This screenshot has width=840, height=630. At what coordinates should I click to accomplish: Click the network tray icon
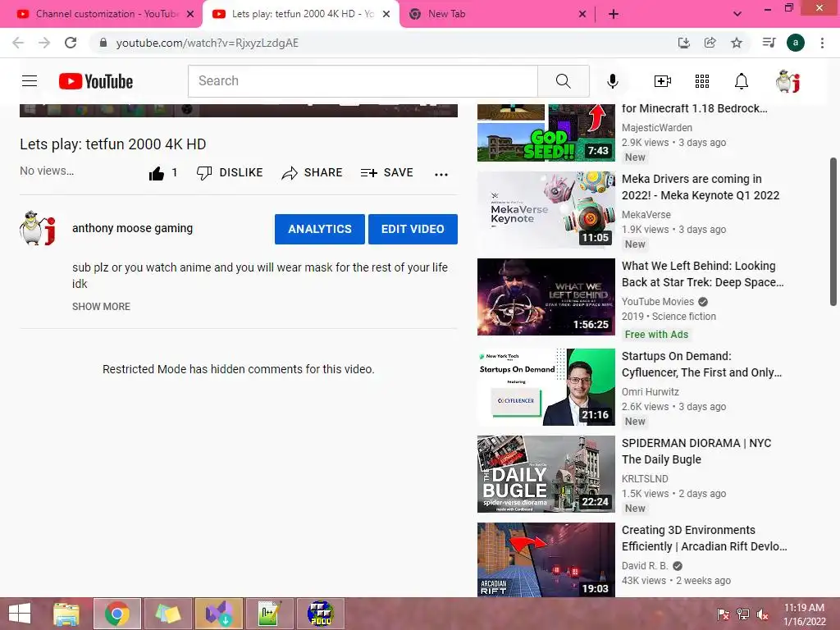coord(743,614)
